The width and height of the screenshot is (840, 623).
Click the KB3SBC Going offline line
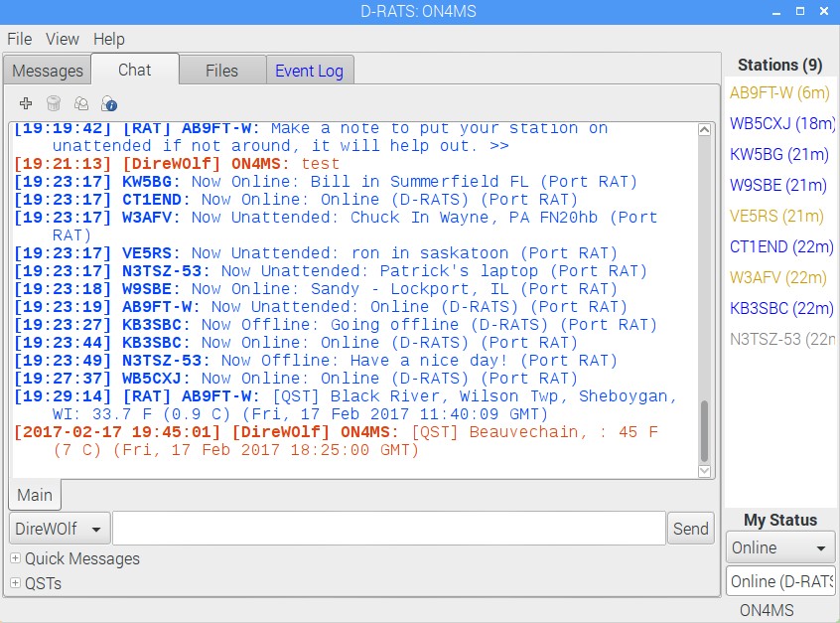[336, 324]
